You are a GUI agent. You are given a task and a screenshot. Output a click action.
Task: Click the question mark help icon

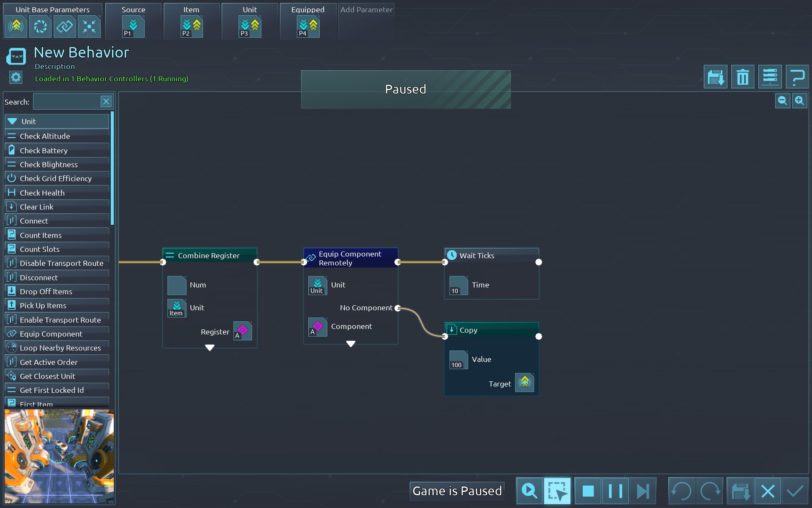[797, 77]
